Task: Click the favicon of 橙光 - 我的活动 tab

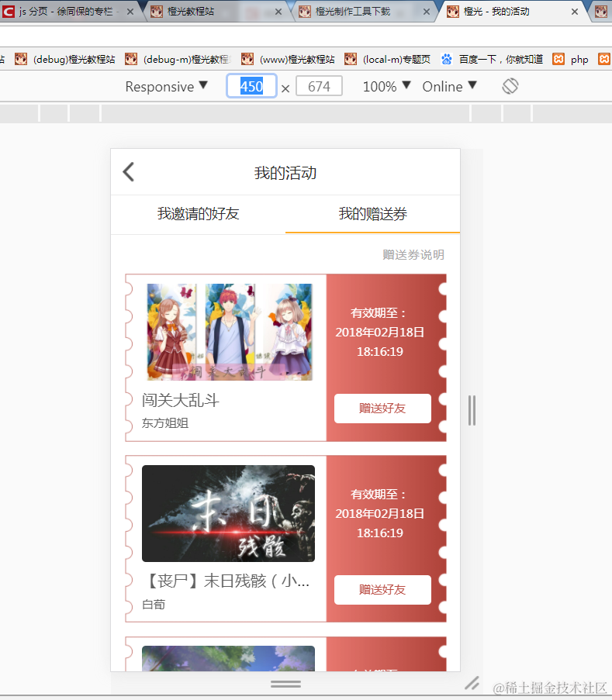Action: click(452, 11)
